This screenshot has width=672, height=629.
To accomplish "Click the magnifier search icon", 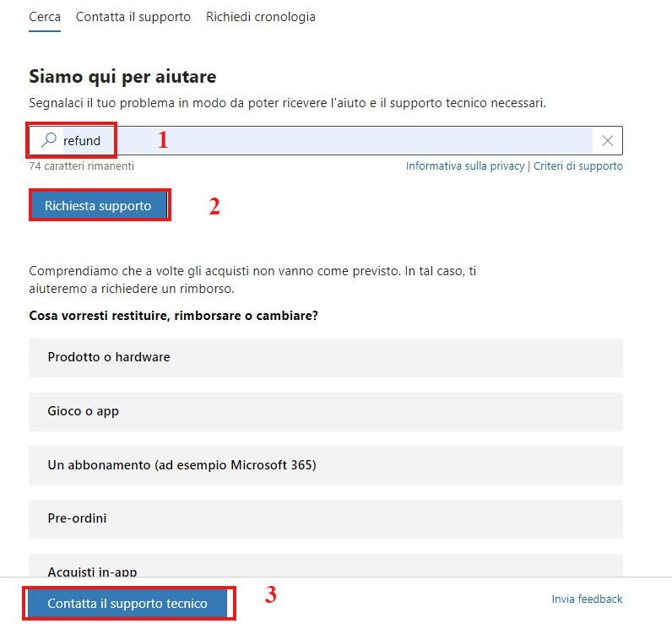I will 49,139.
